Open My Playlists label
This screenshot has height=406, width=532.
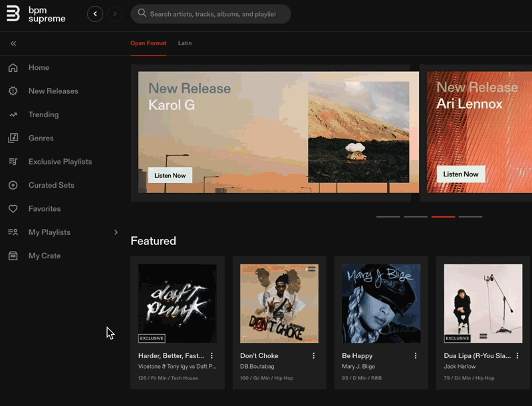pyautogui.click(x=49, y=232)
